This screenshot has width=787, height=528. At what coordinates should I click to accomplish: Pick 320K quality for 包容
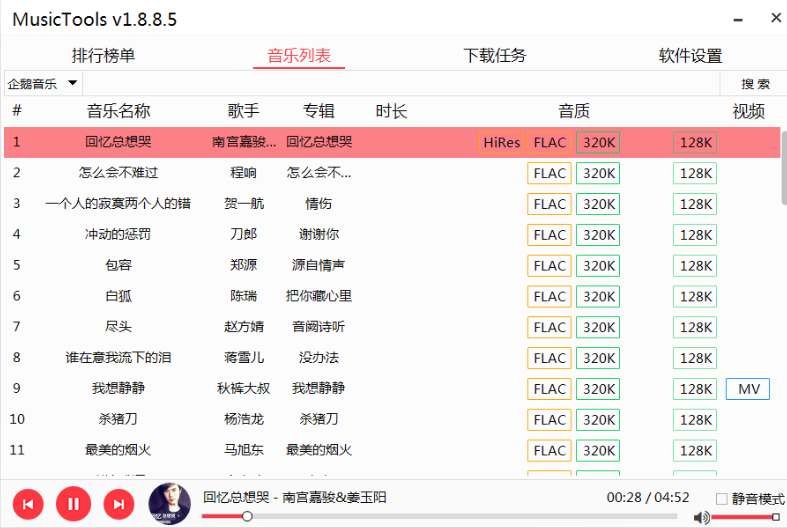point(598,265)
